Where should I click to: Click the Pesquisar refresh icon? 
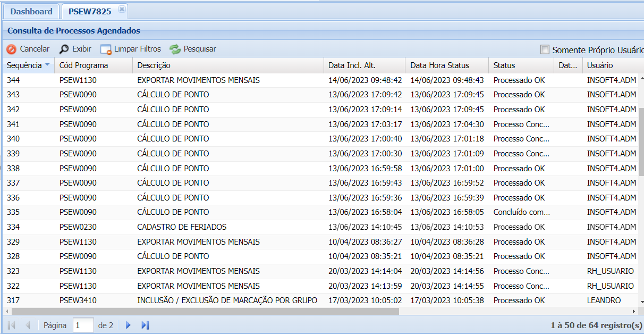(175, 49)
